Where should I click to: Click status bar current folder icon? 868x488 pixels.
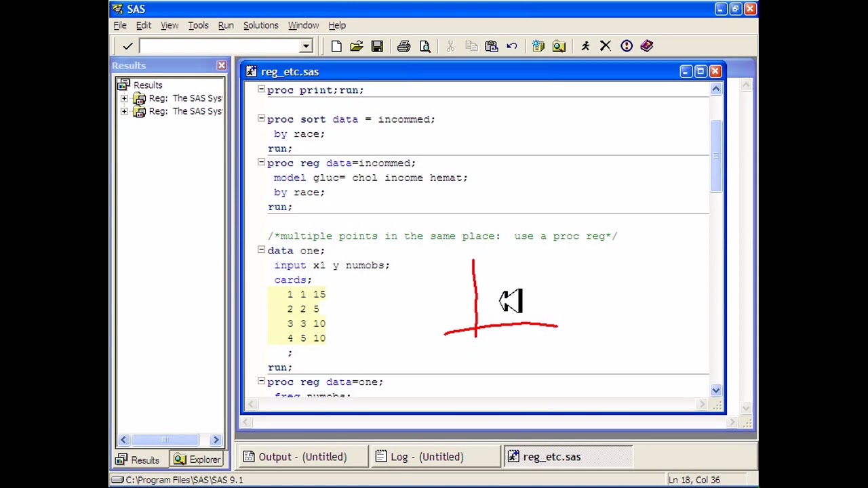(117, 480)
